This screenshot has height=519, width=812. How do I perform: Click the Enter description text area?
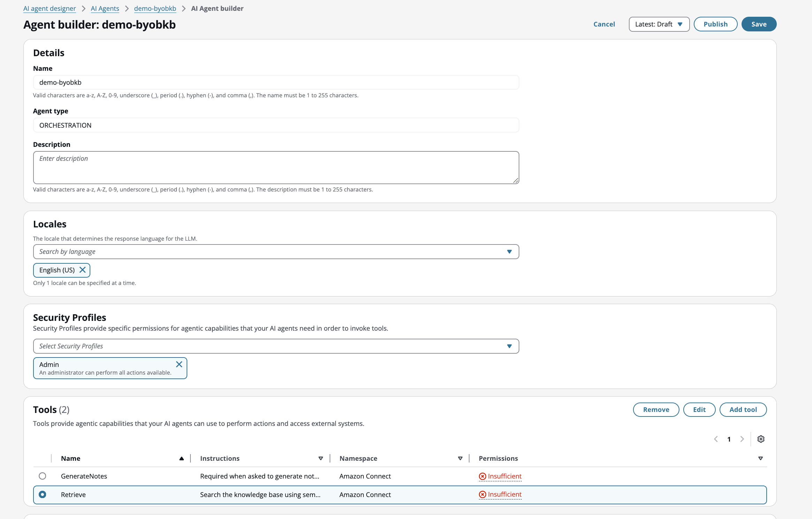point(276,167)
